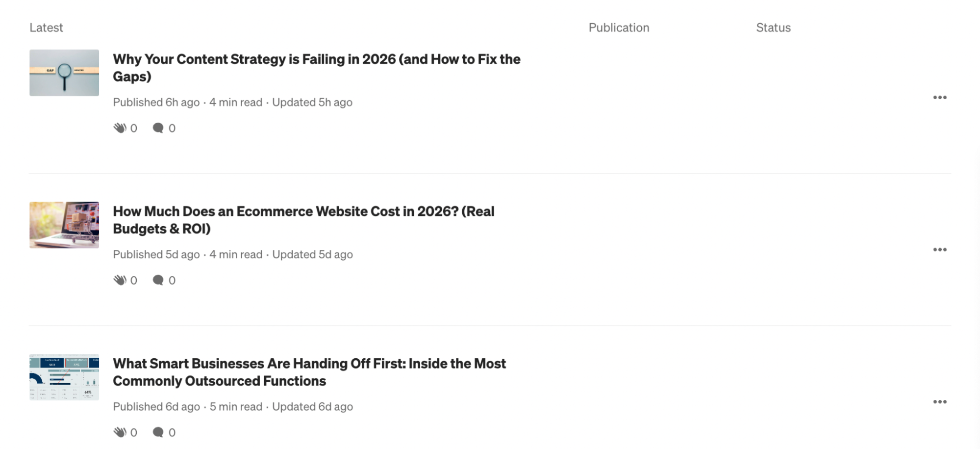980x449 pixels.
Task: Click 'Updated 5h ago' on the first story
Action: click(x=312, y=102)
